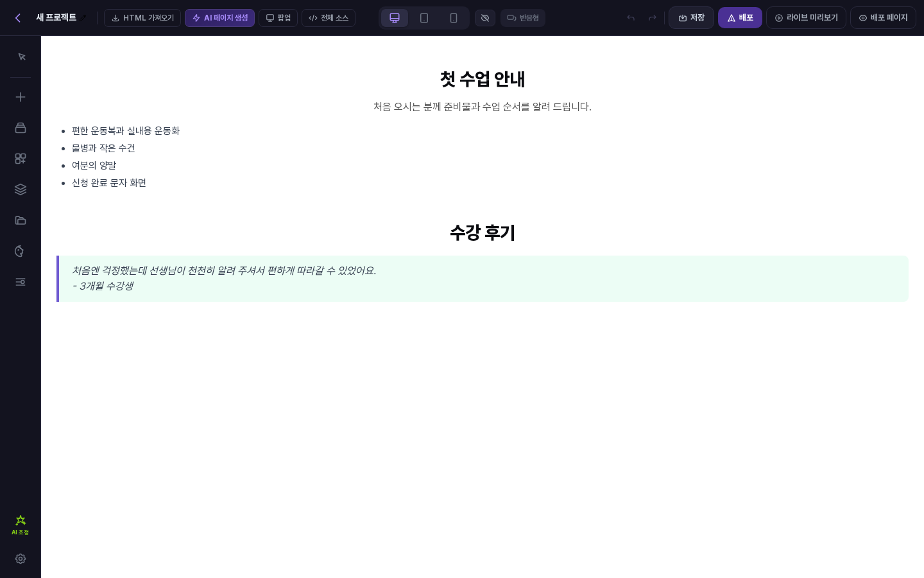This screenshot has width=924, height=578.
Task: Open the gear settings icon at sidebar bottom
Action: click(21, 559)
